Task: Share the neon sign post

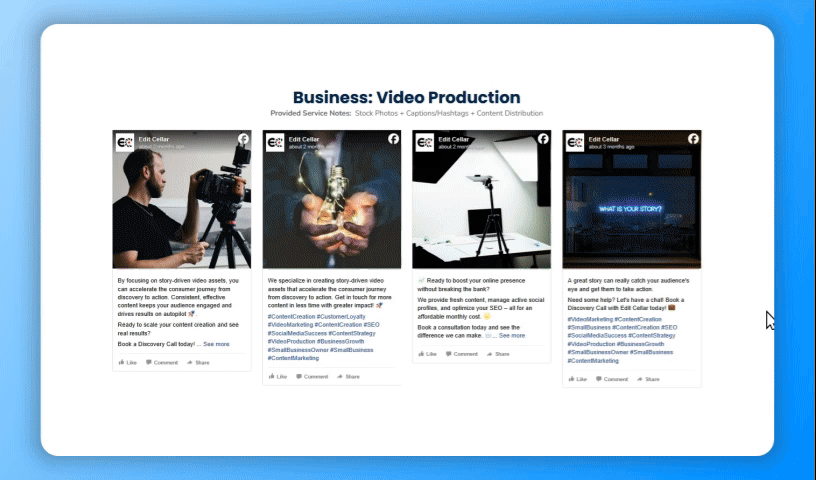Action: [x=648, y=379]
